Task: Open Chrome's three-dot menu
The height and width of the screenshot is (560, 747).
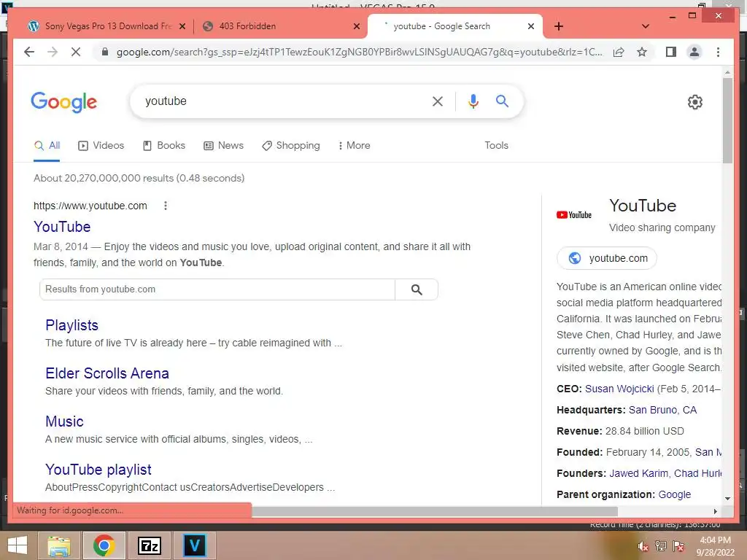Action: [718, 52]
